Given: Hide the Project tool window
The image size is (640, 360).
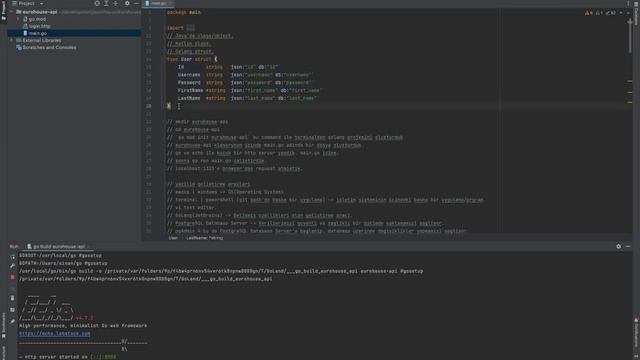Looking at the screenshot, I should pos(137,3).
